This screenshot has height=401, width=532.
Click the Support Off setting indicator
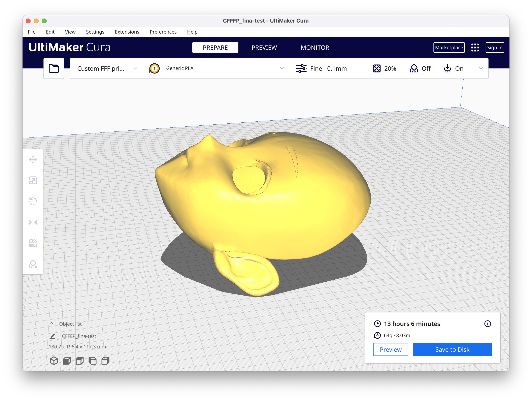[x=420, y=69]
